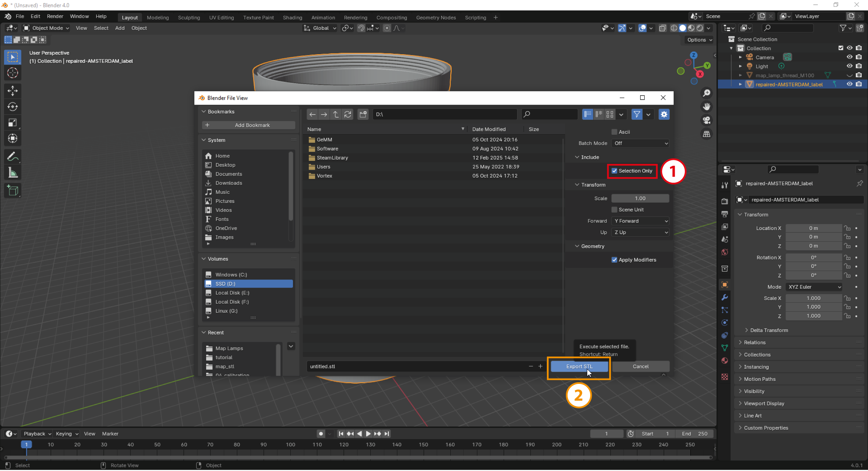Open Forward axis dropdown
Viewport: 868px width, 471px height.
point(640,221)
